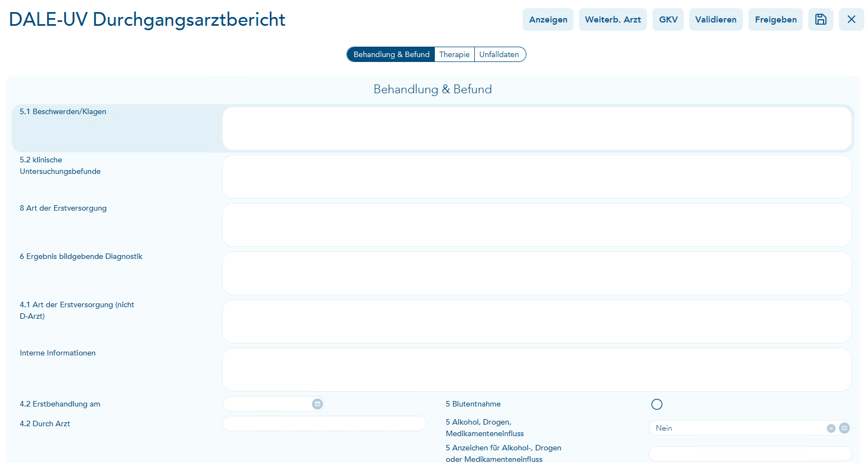This screenshot has width=868, height=463.
Task: Focus the 6 Ergebnis bildgebende Diagnostik field
Action: 537,273
